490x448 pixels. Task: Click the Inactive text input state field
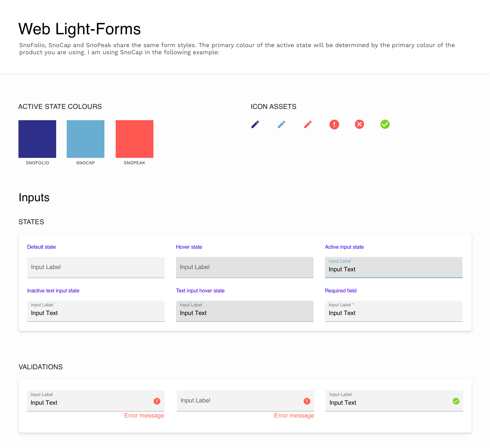(x=96, y=311)
